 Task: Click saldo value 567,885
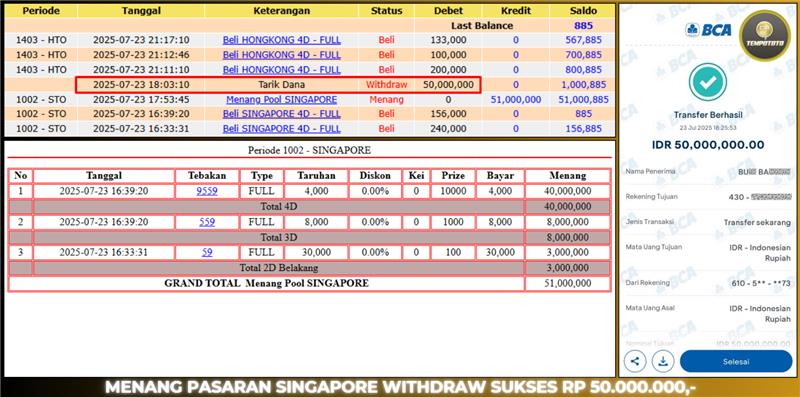583,40
